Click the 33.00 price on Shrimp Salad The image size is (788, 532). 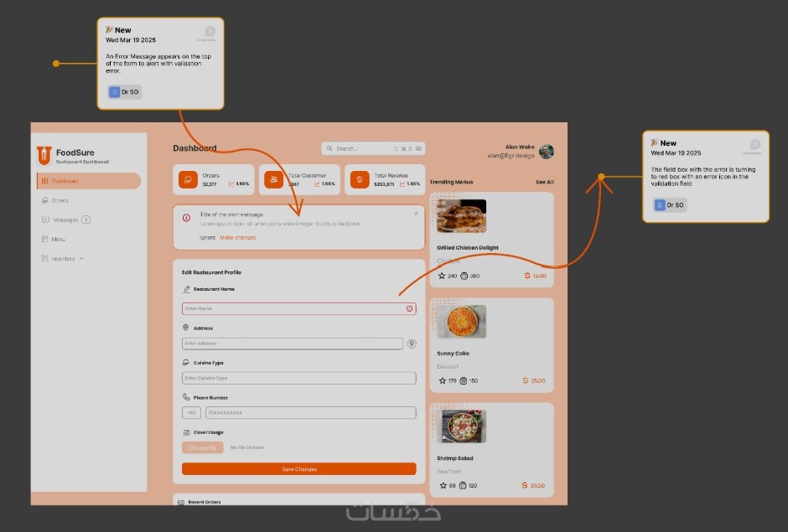point(533,485)
